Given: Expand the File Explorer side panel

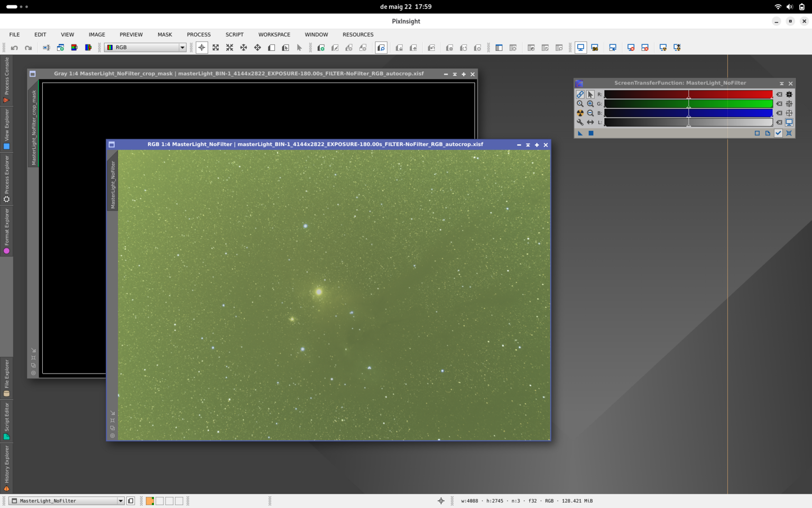Looking at the screenshot, I should [6, 378].
